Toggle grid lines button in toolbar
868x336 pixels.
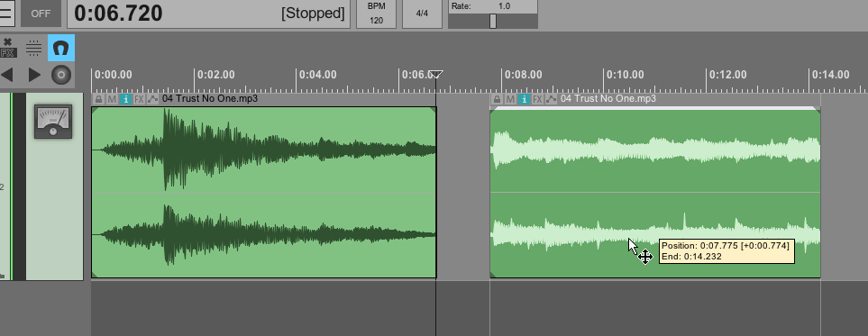[x=33, y=48]
